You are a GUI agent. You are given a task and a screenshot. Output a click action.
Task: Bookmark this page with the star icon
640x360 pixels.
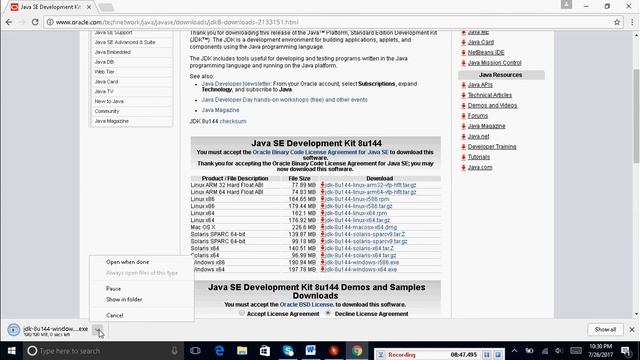(617, 22)
